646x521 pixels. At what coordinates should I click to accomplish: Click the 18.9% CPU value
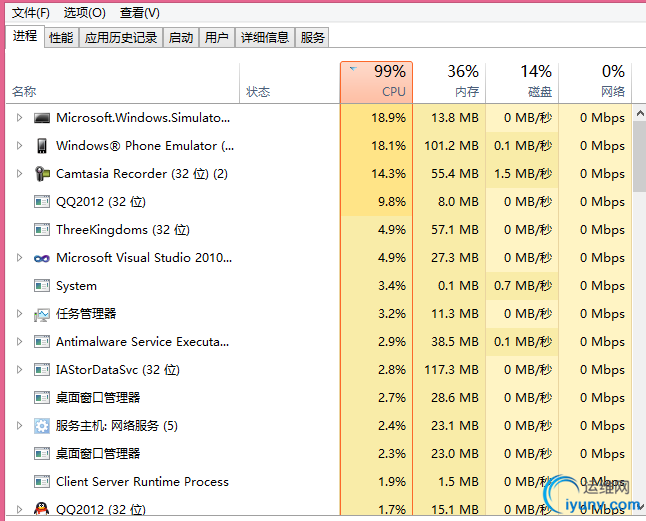388,118
